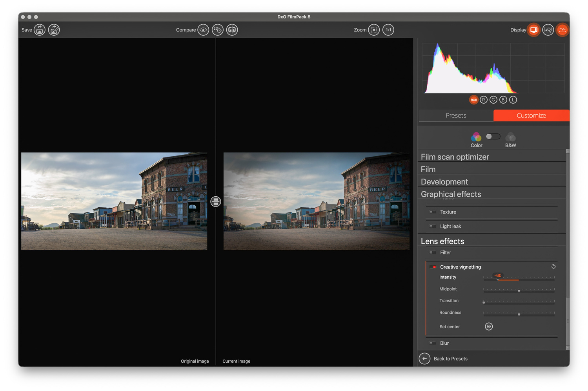Click the 1:1 zoom button
Image resolution: width=588 pixels, height=391 pixels.
pos(388,30)
